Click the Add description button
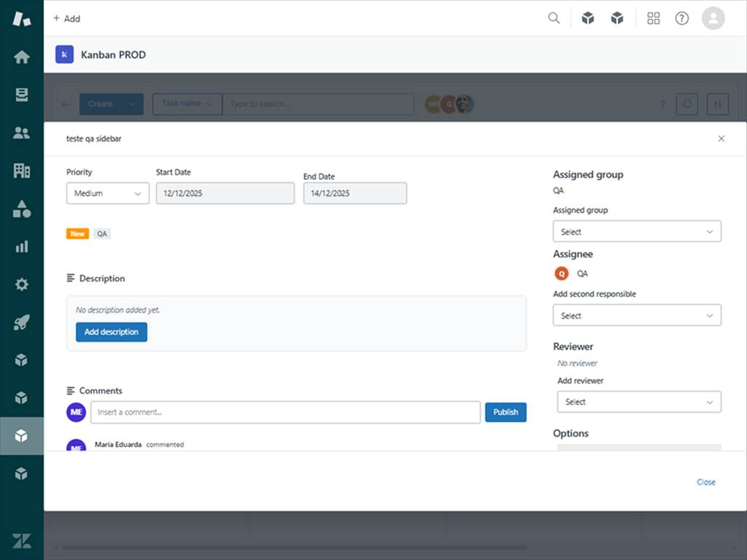This screenshot has width=747, height=560. click(111, 332)
